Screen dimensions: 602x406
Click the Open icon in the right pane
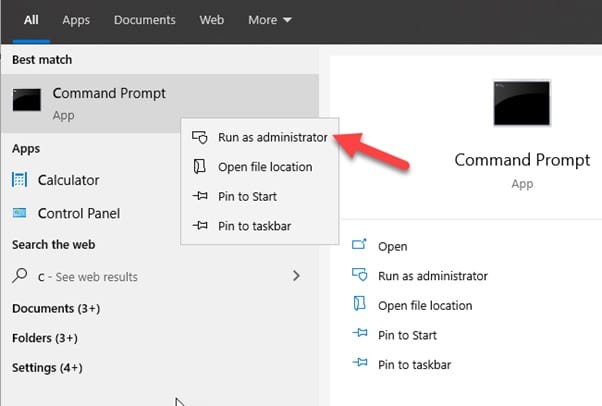pos(359,244)
